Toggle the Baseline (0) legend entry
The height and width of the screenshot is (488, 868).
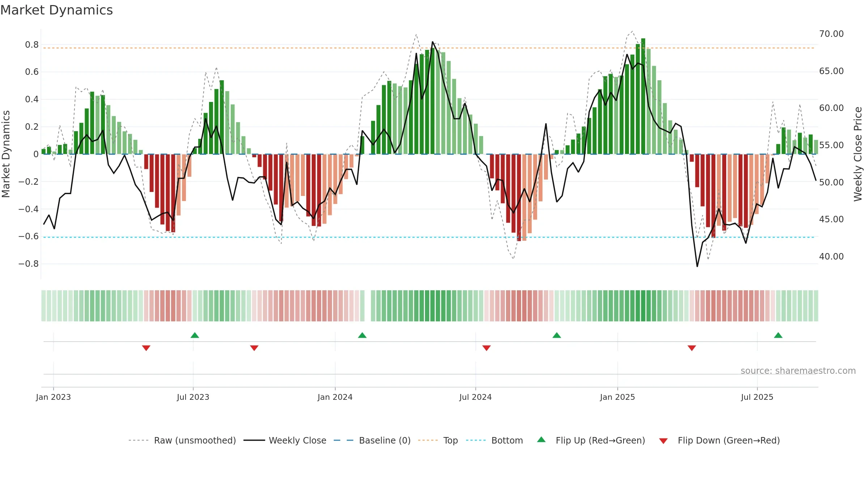[x=372, y=440]
